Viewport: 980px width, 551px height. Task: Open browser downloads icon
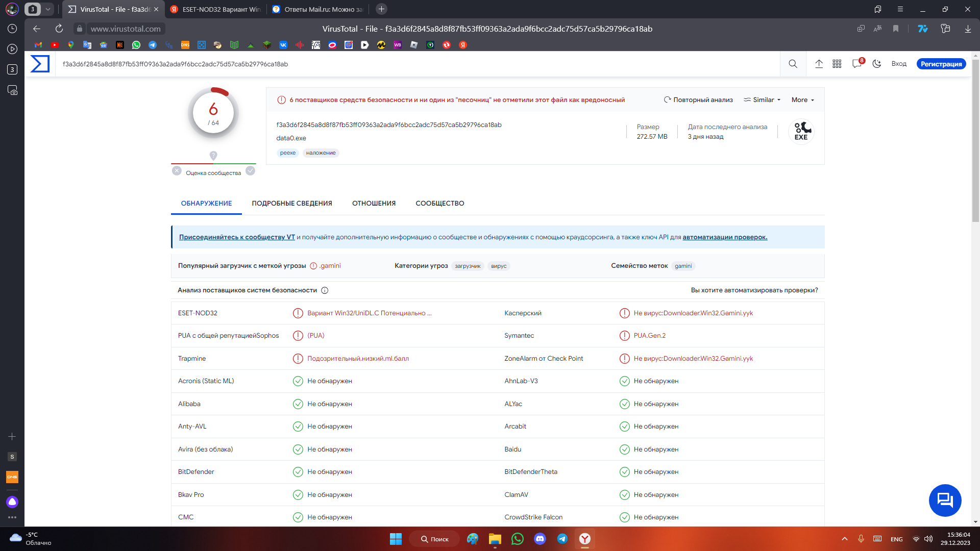pos(968,29)
